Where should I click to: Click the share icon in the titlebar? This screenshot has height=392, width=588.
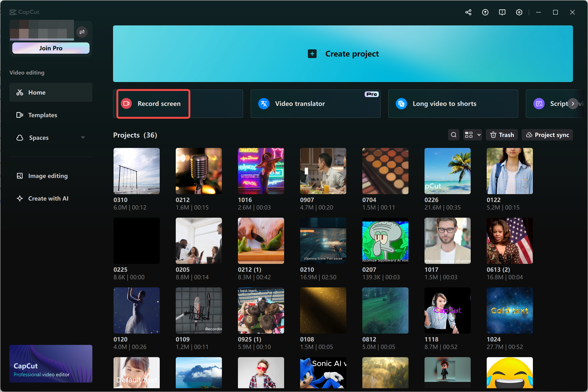coord(468,12)
